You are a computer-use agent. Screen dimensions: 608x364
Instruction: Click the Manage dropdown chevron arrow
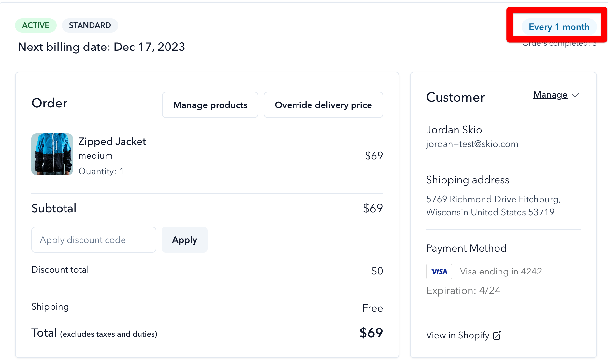[x=575, y=95]
